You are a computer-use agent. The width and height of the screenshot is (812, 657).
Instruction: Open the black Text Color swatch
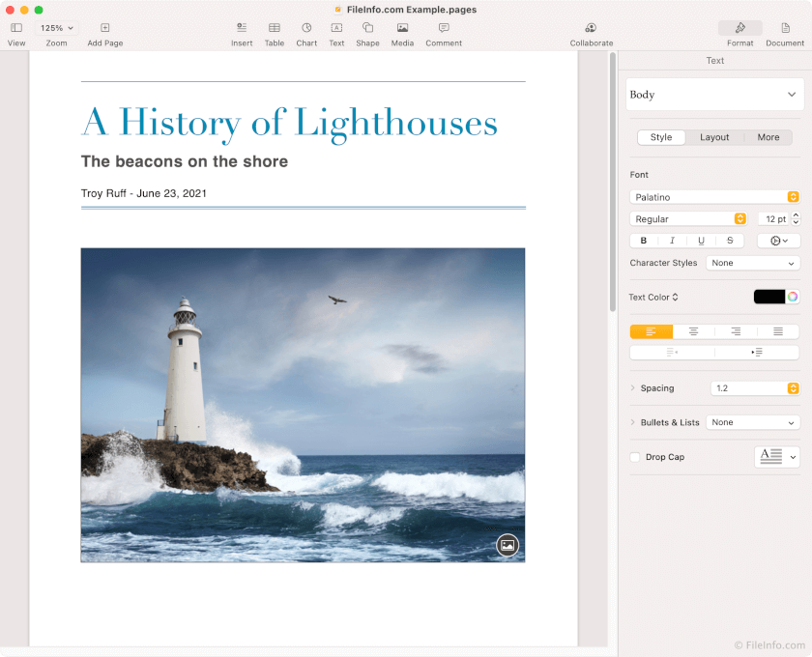click(769, 297)
